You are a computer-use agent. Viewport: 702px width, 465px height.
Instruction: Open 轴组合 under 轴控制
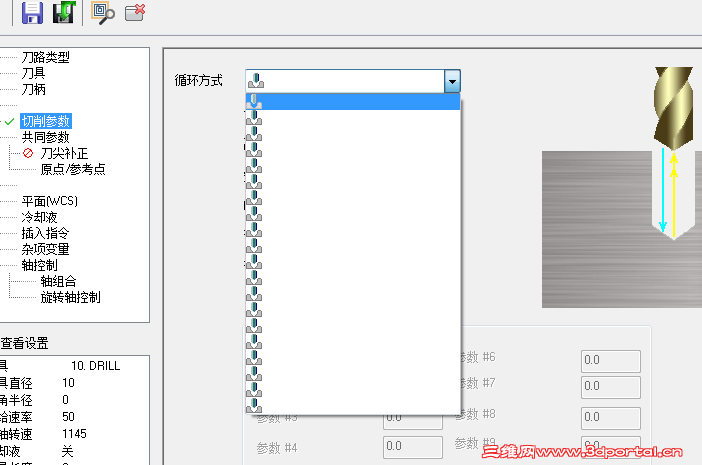click(x=58, y=282)
